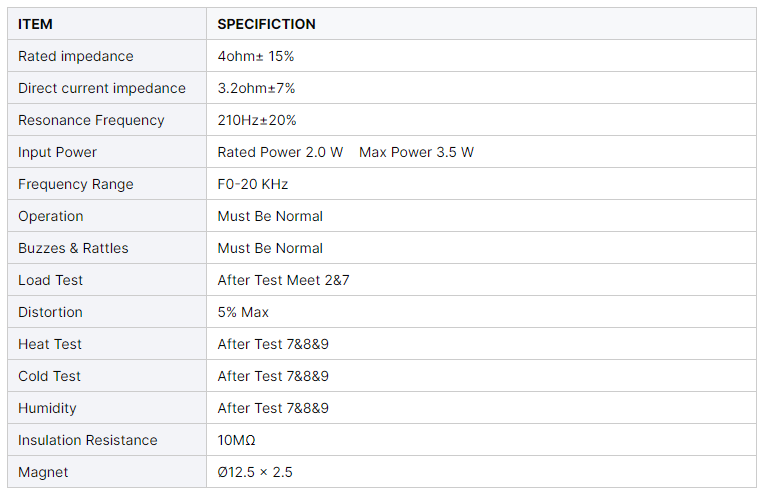Select the Direct current impedance label

(101, 88)
